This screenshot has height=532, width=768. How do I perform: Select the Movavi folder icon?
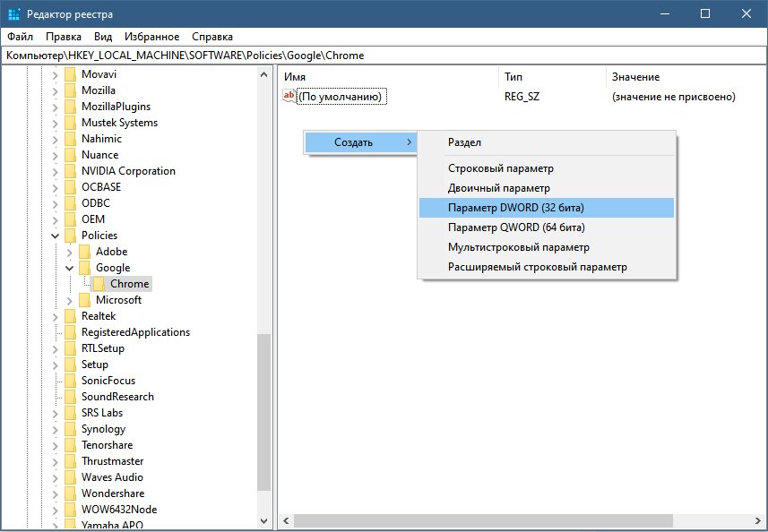[71, 74]
